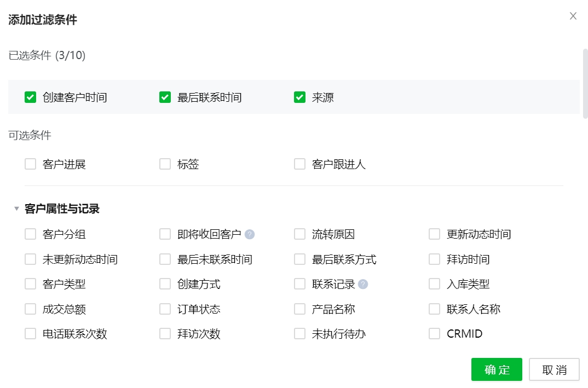588x388 pixels.
Task: Enable the 客户进展 filter
Action: coord(30,163)
